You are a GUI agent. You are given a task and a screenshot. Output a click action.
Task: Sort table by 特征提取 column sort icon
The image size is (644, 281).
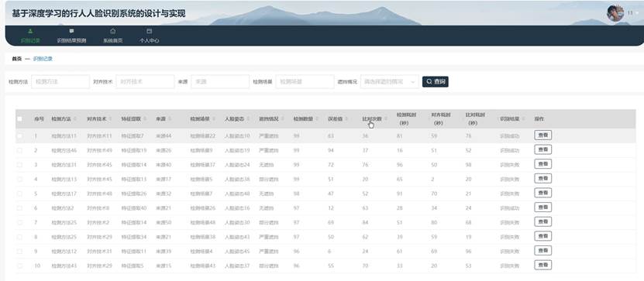point(145,119)
